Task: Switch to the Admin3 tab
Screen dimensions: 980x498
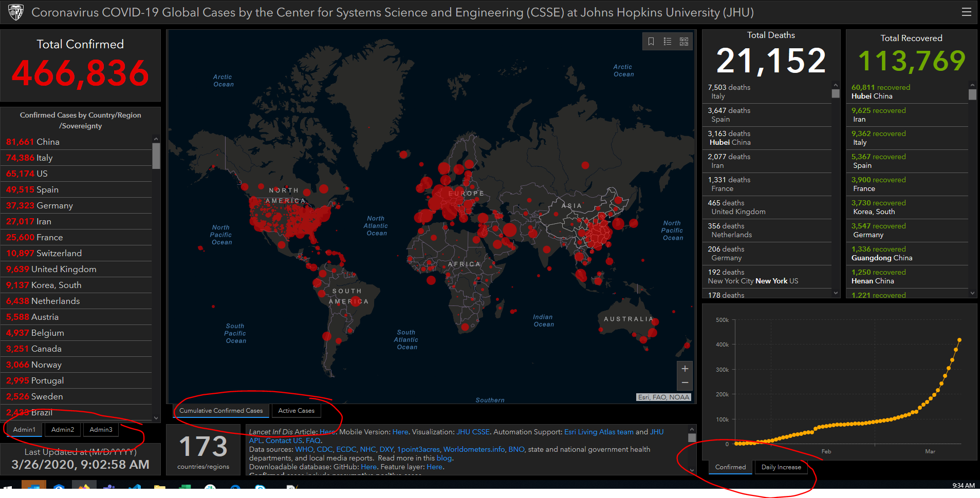Action: (101, 430)
